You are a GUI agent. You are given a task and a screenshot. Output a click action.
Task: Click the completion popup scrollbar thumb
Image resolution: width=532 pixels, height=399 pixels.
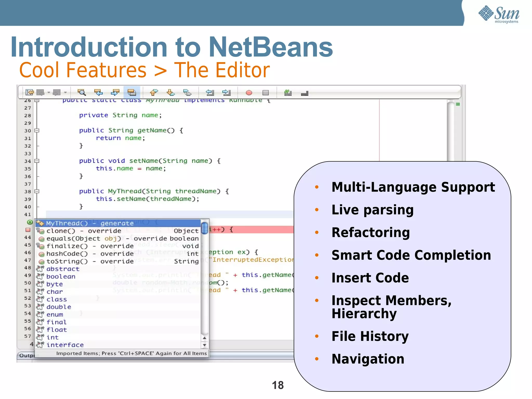tap(205, 228)
